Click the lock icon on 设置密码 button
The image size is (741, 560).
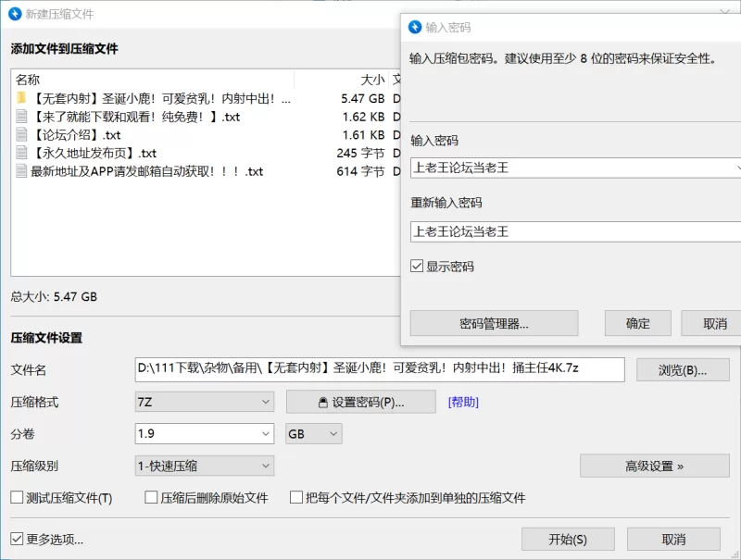pyautogui.click(x=322, y=403)
